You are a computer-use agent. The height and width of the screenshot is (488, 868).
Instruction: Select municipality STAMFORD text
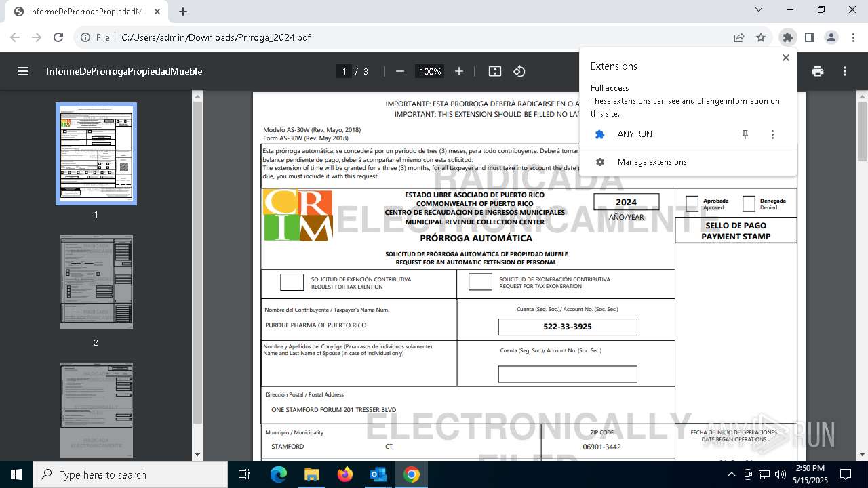coord(288,447)
